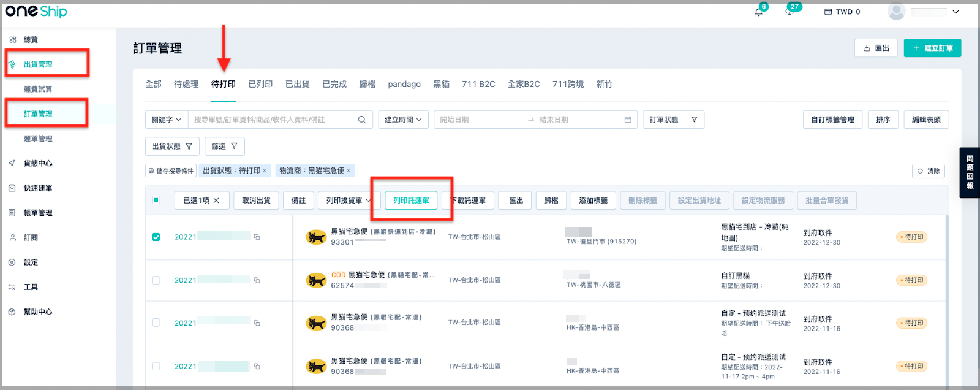Check the row with 2pm ~ 4pm delivery

coord(156,366)
